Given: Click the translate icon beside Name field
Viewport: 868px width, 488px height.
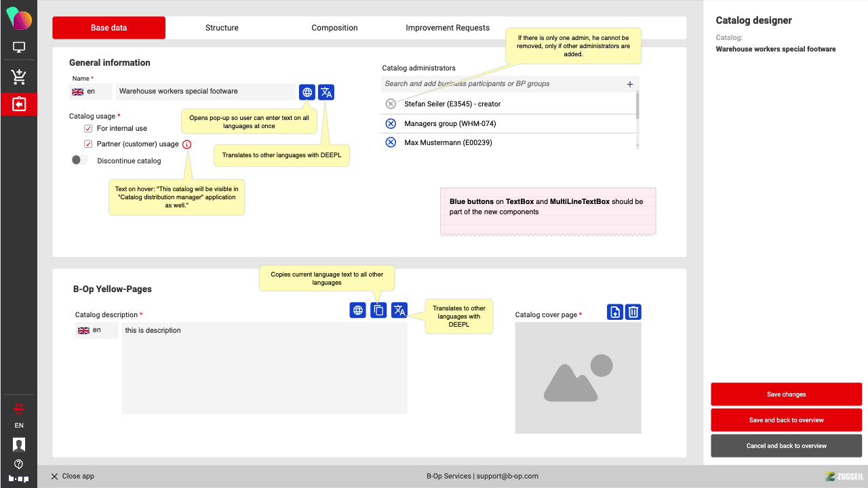Looking at the screenshot, I should tap(325, 92).
